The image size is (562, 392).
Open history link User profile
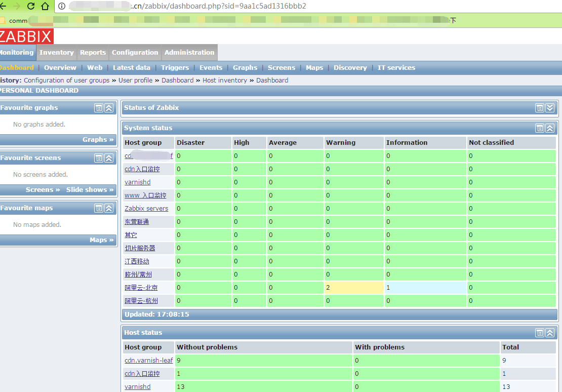pos(136,81)
